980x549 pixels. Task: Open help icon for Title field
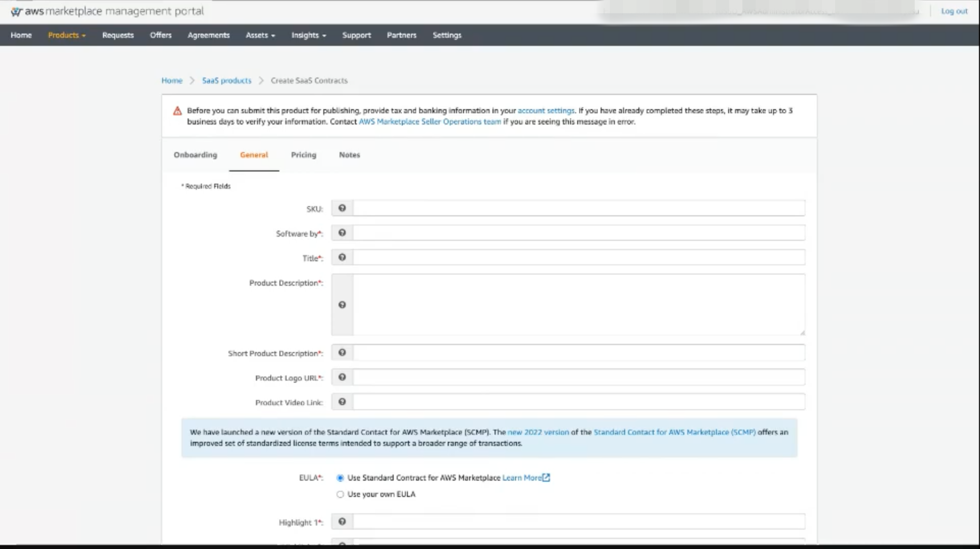click(x=342, y=257)
